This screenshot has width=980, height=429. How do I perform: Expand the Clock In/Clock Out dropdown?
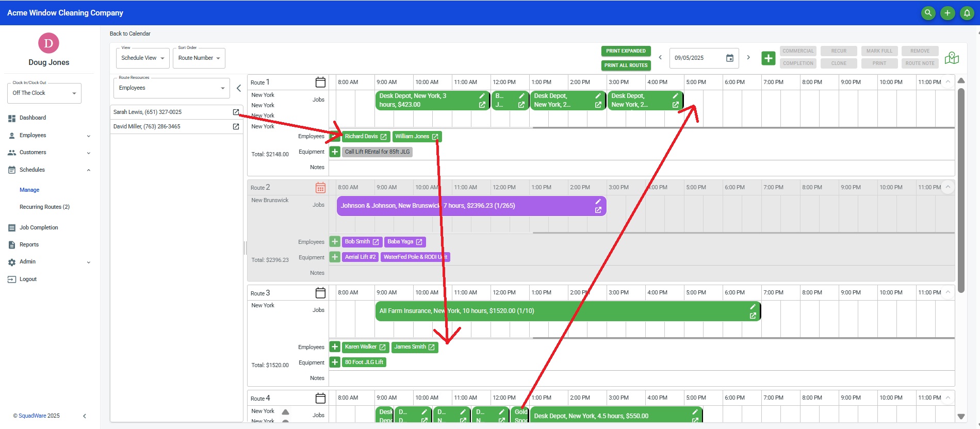(44, 93)
